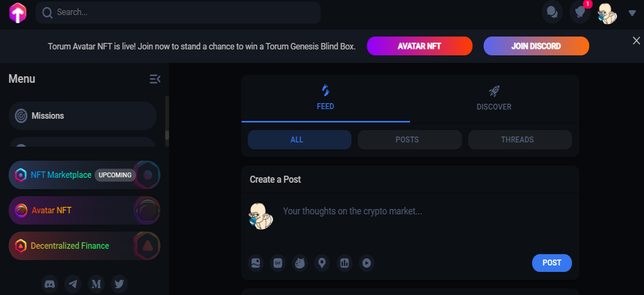Click the Avatar NFT banner button
This screenshot has width=644, height=295.
(x=420, y=46)
